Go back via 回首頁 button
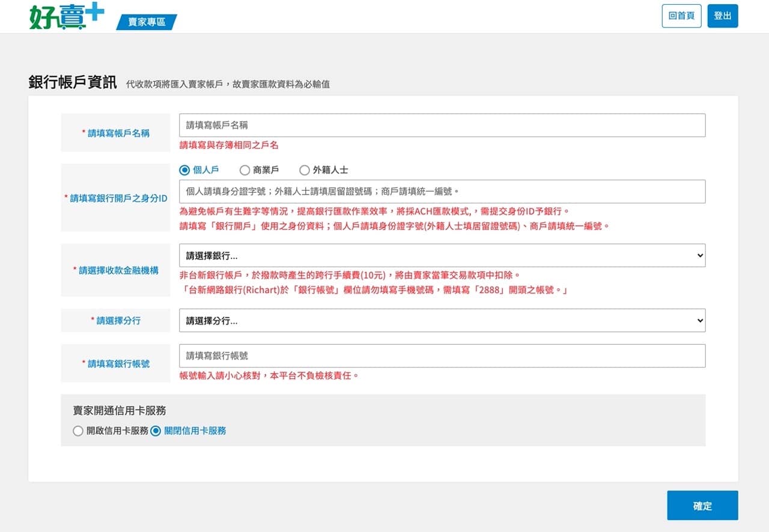 pyautogui.click(x=681, y=16)
